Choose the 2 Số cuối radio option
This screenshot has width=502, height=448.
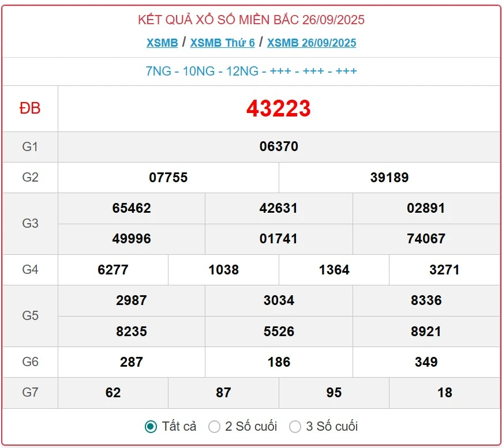(215, 427)
